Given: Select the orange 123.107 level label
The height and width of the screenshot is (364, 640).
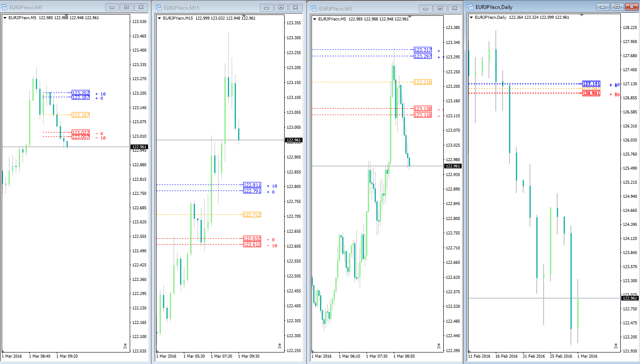Looking at the screenshot, I should (x=81, y=115).
